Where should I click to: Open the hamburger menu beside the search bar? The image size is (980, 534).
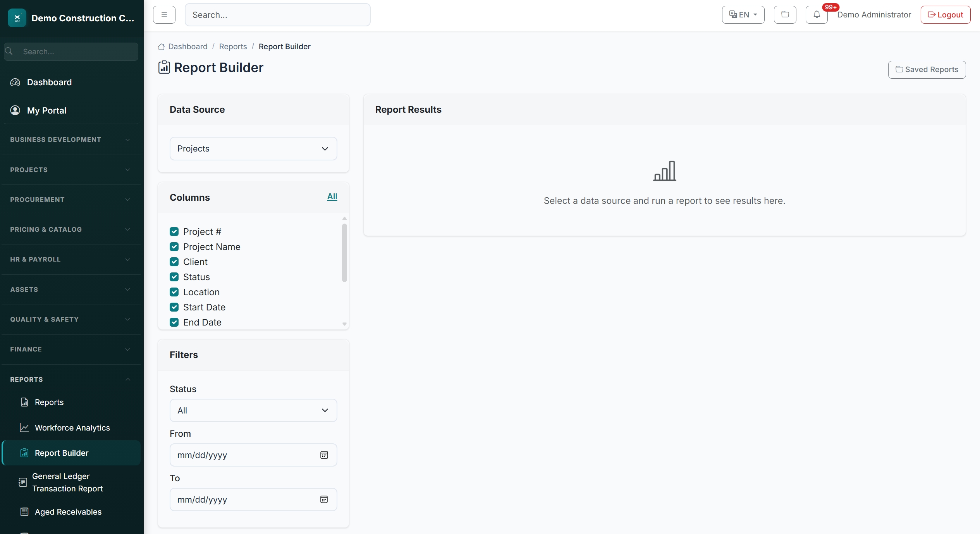pyautogui.click(x=164, y=15)
